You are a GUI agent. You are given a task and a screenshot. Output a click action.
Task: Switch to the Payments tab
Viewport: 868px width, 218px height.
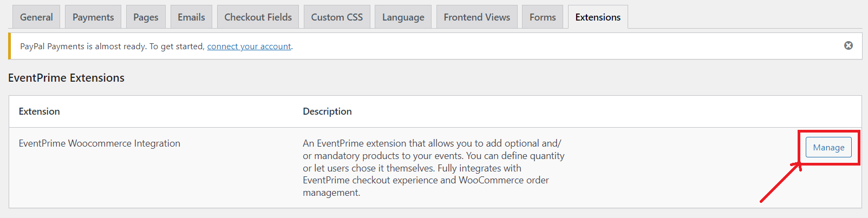coord(93,17)
